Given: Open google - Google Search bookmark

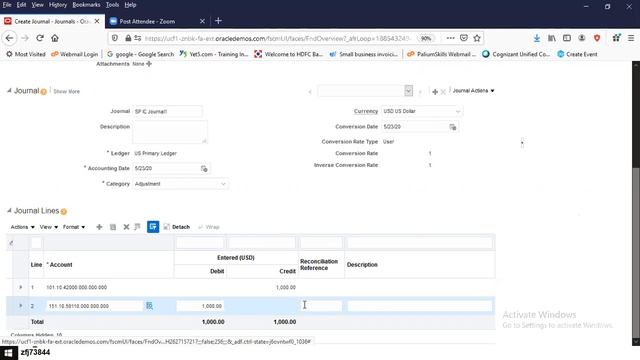Looking at the screenshot, I should pos(140,54).
